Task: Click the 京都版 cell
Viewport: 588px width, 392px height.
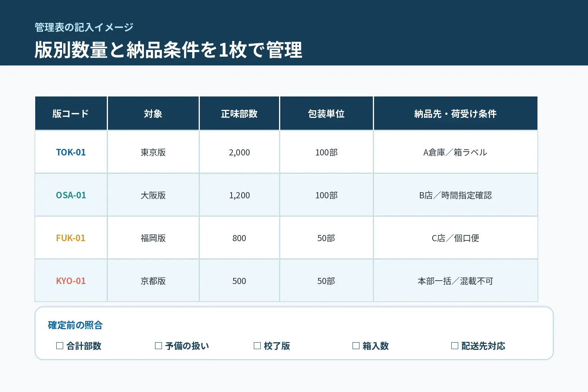Action: (x=153, y=281)
